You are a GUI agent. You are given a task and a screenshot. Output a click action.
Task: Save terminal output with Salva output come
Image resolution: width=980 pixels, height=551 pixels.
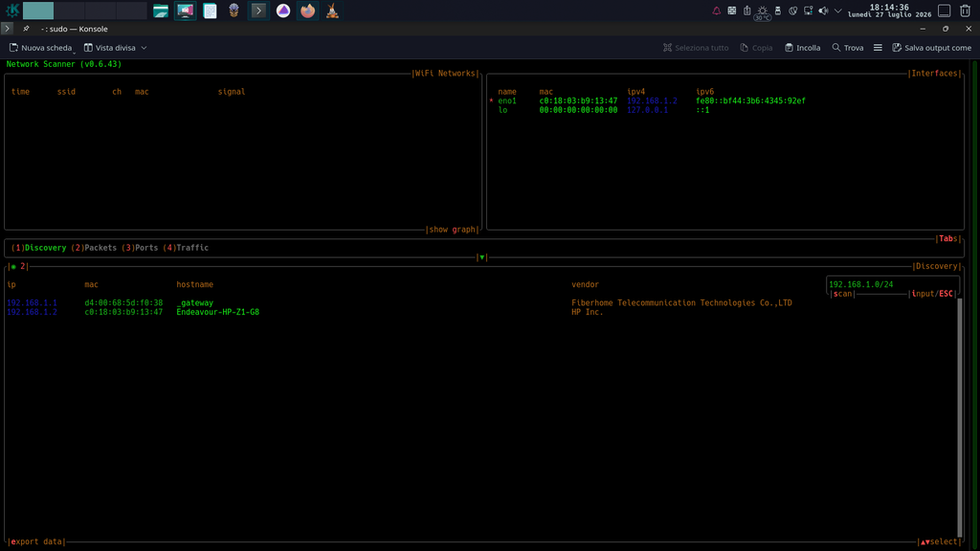point(931,48)
